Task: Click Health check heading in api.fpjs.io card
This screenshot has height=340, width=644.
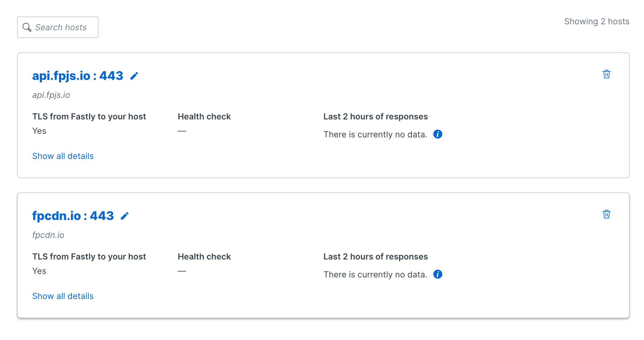Action: coord(204,117)
